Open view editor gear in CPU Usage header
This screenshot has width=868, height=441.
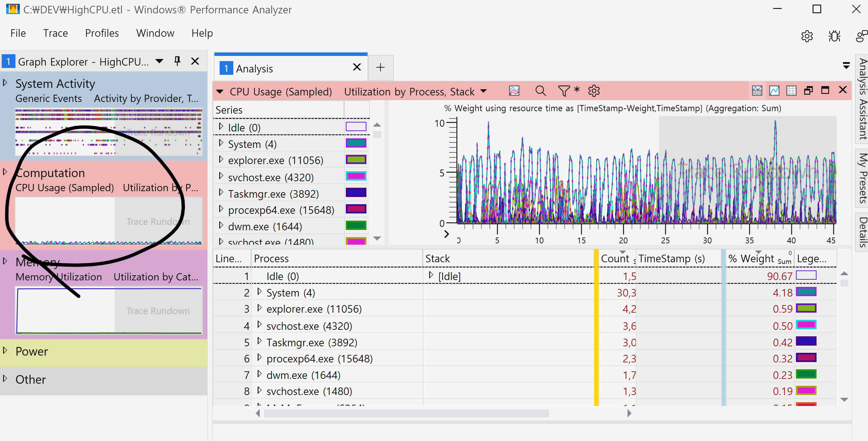(594, 91)
